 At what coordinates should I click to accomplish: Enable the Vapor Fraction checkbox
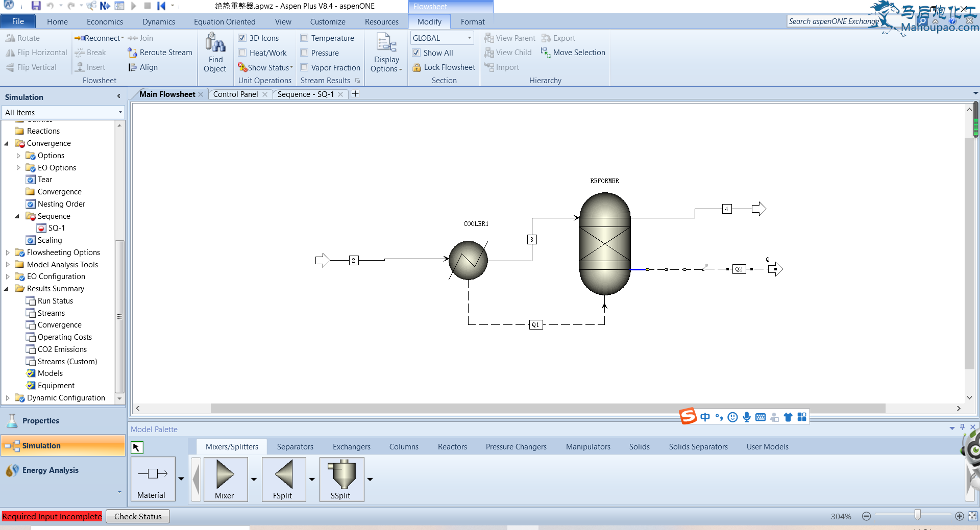click(304, 67)
